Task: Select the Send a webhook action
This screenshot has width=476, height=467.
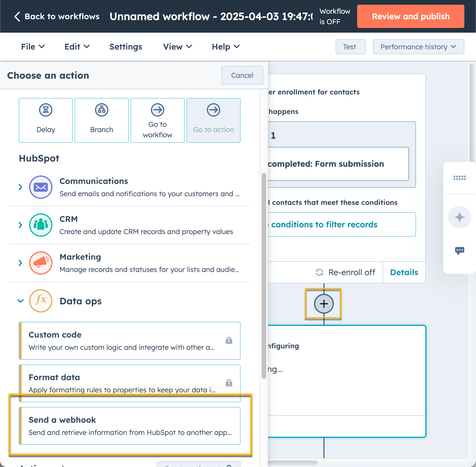Action: [x=130, y=426]
